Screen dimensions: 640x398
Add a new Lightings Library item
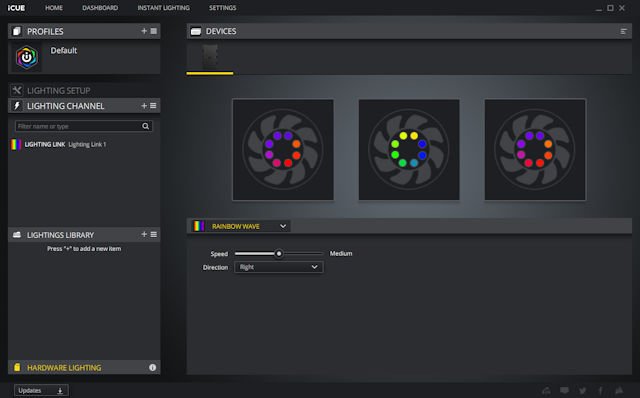(x=144, y=234)
